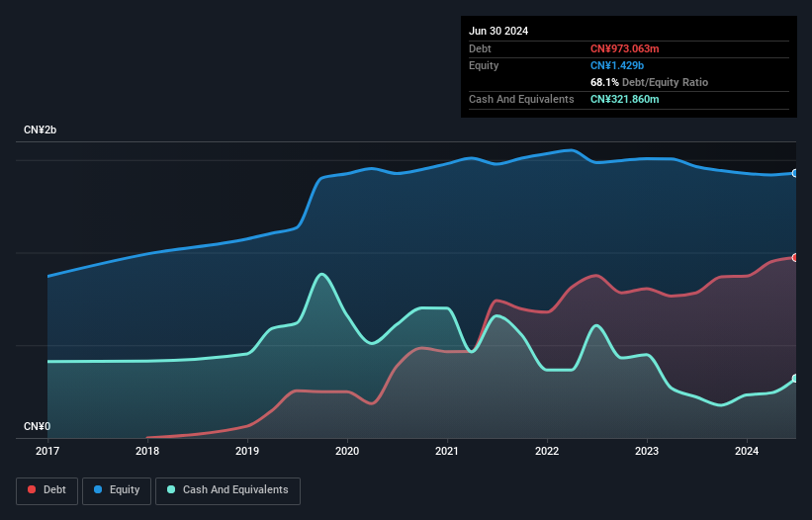The image size is (812, 520).
Task: Click the 2019 x-axis label
Action: (x=247, y=451)
